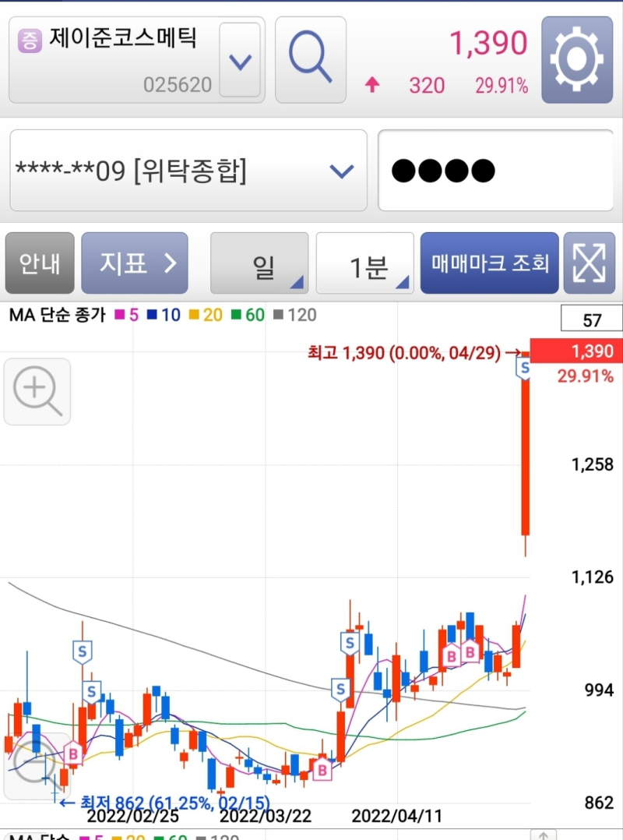Click the 안내 button
Image resolution: width=623 pixels, height=840 pixels.
pyautogui.click(x=39, y=263)
